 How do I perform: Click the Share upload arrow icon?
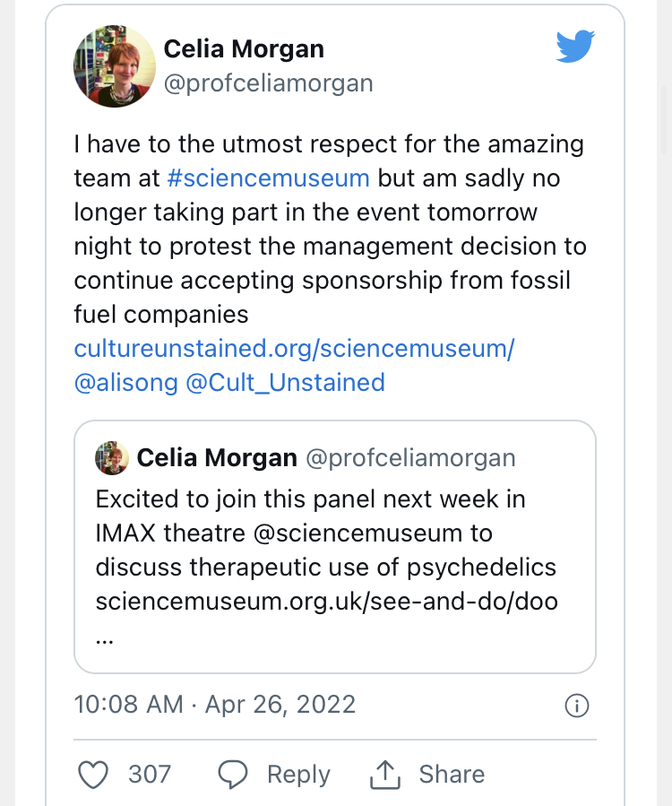[x=384, y=775]
